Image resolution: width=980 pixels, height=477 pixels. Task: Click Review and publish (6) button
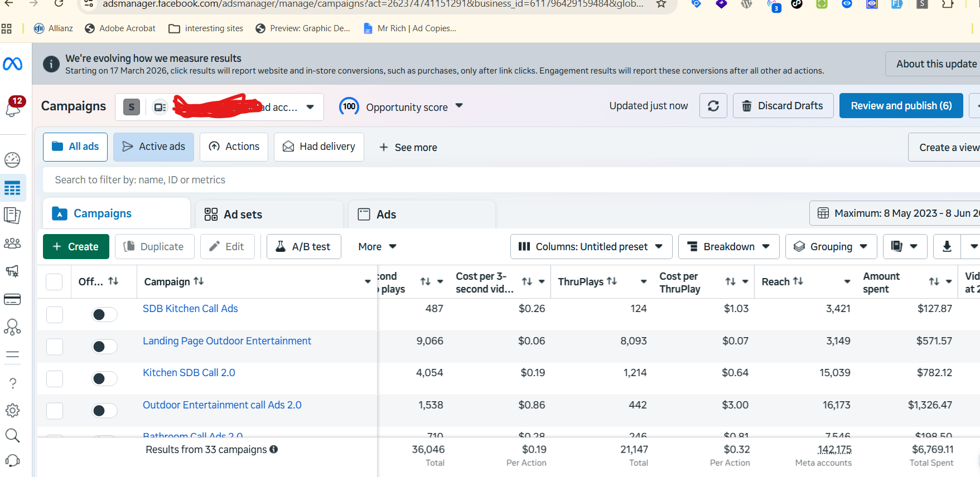(x=901, y=106)
